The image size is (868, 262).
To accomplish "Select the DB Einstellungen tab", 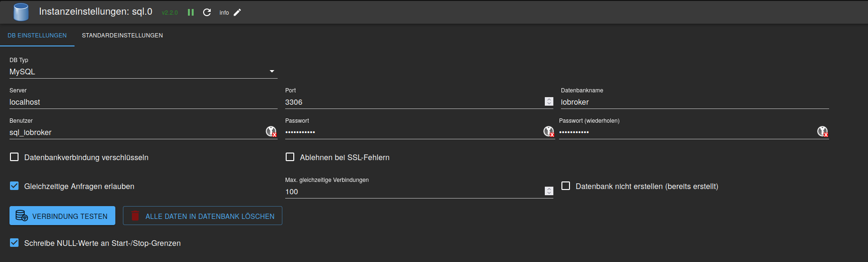I will (x=37, y=36).
